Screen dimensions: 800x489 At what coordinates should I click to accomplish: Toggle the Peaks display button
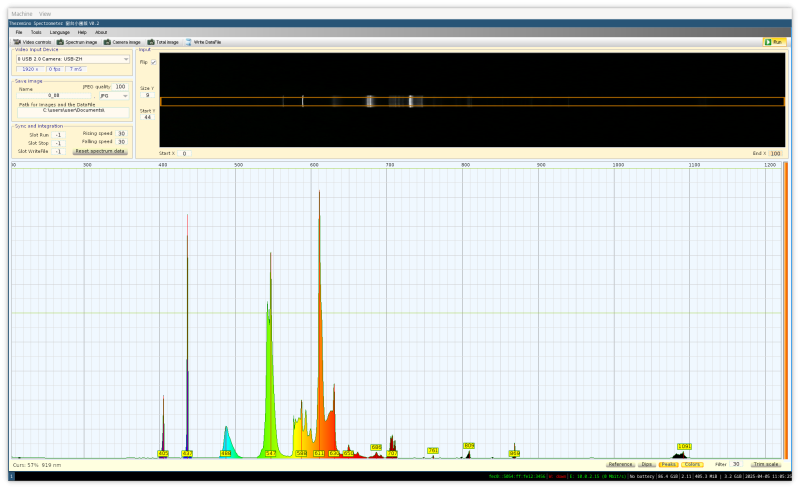[x=668, y=464]
